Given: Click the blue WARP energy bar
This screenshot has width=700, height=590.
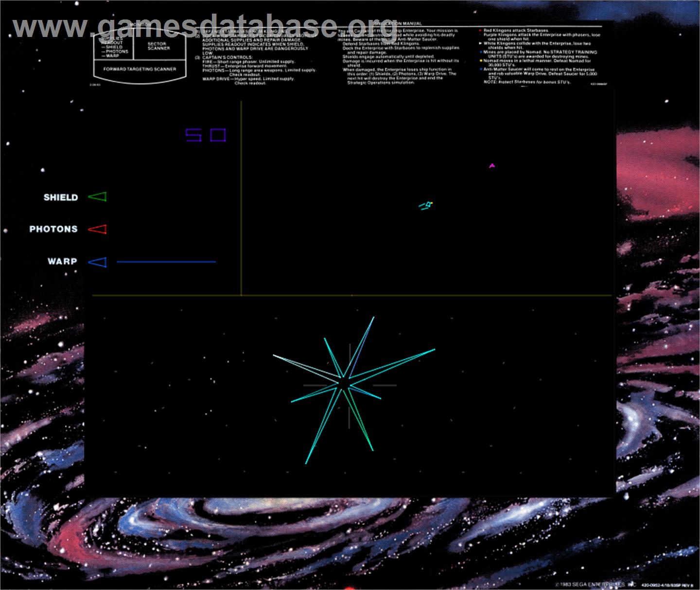Looking at the screenshot, I should [166, 262].
